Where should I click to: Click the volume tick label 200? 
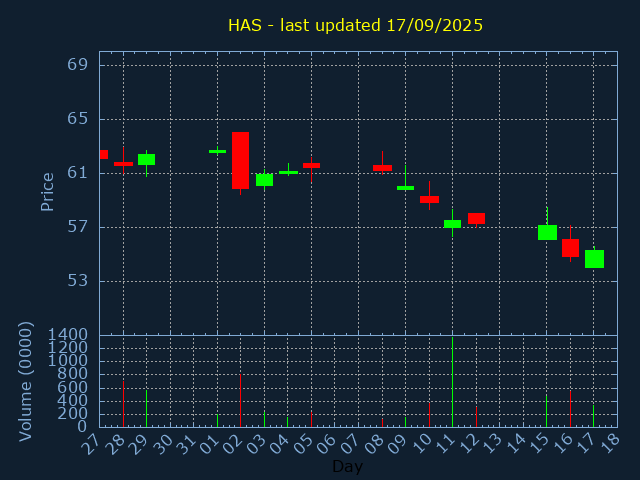click(x=72, y=414)
